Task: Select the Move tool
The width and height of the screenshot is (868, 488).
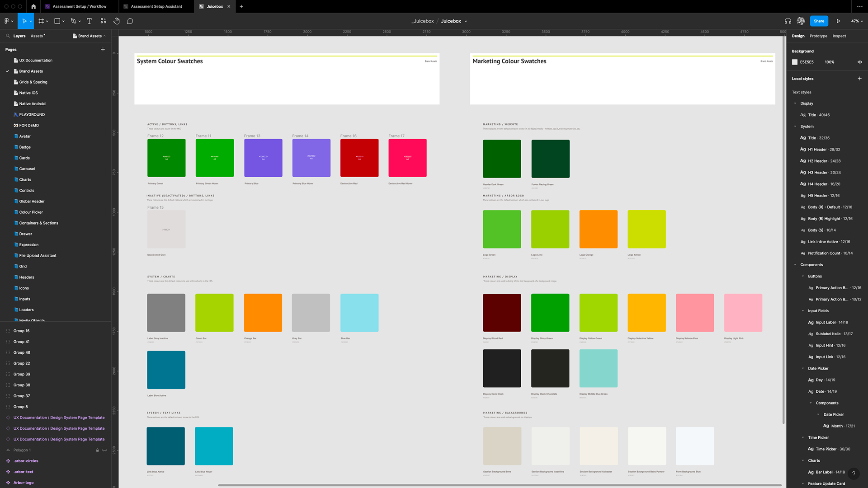Action: click(24, 21)
